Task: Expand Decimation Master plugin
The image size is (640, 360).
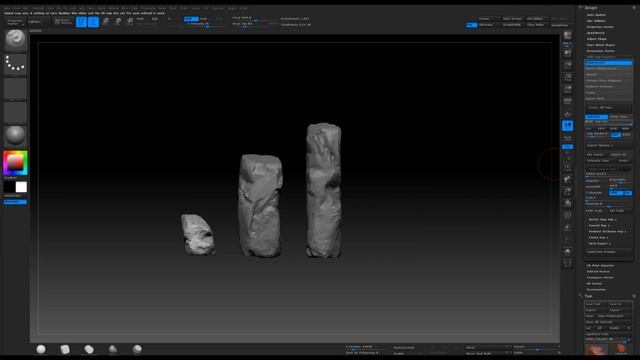Action: (601, 51)
